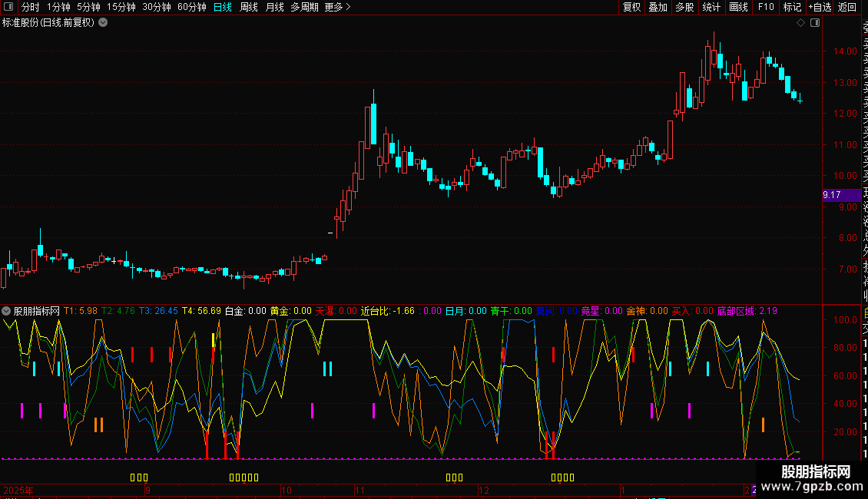Activate the 画线 drawing tool button

[x=738, y=7]
